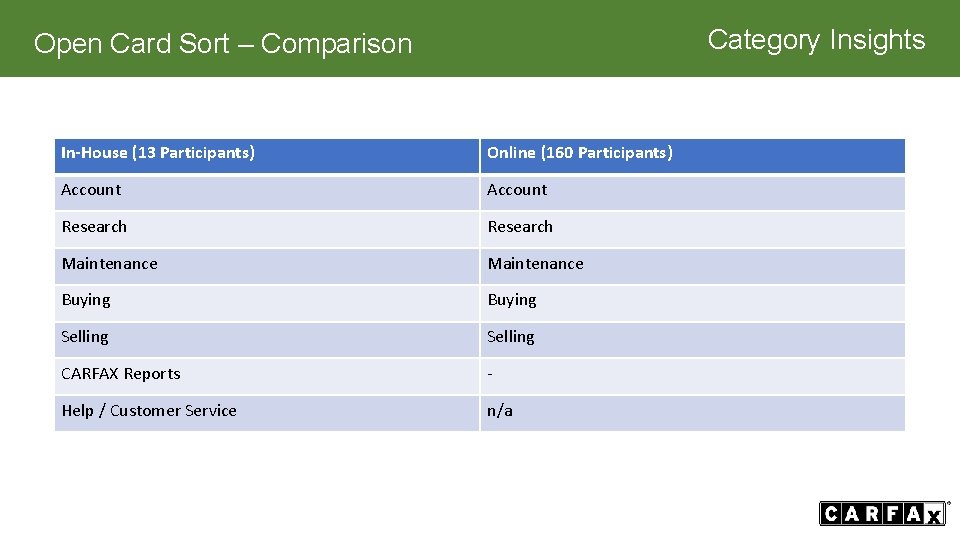Viewport: 960px width, 540px height.
Task: Click the Online 'Maintenance' cell
Action: (535, 264)
